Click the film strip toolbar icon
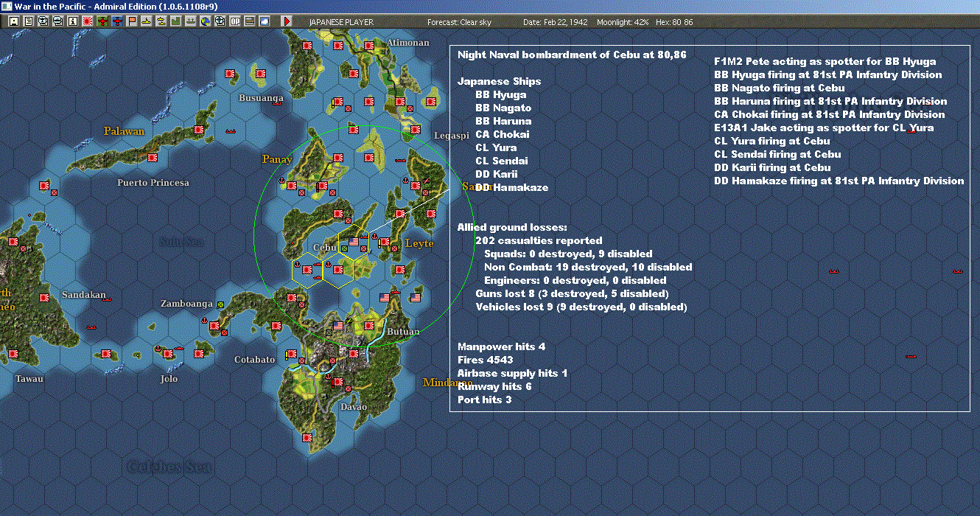This screenshot has width=980, height=516. (249, 21)
